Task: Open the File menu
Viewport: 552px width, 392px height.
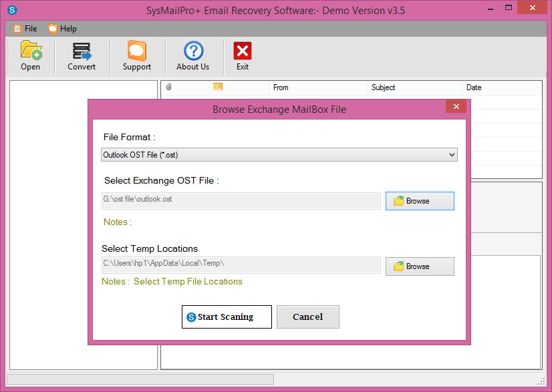Action: tap(25, 29)
